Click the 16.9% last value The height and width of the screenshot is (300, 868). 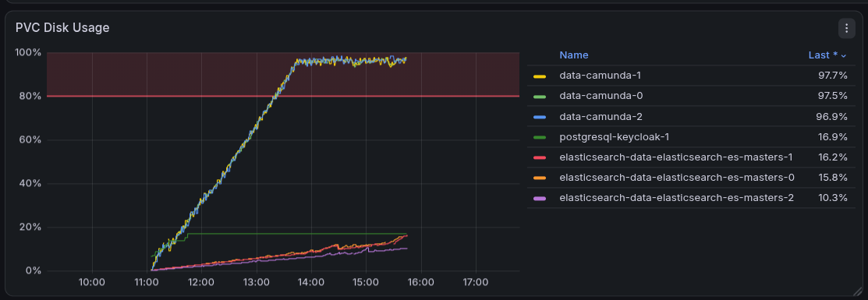pos(833,136)
